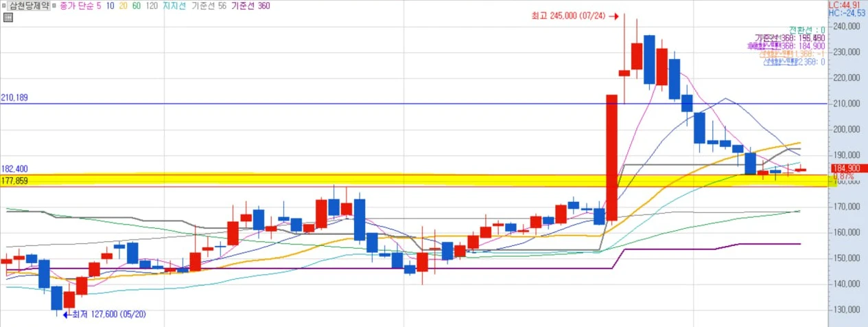
Task: Select the 종가 단순 moving average label
Action: 76,5
